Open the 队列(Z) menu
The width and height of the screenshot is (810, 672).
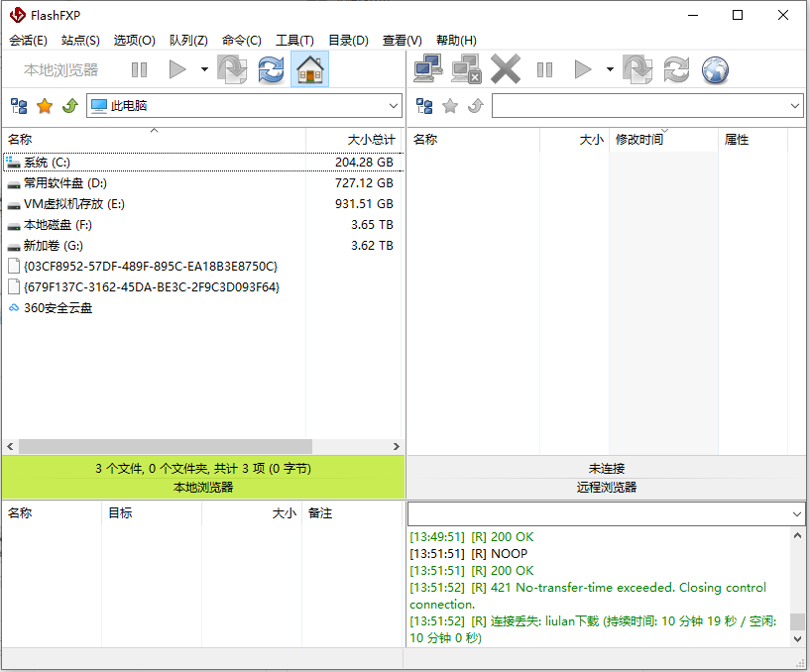188,41
